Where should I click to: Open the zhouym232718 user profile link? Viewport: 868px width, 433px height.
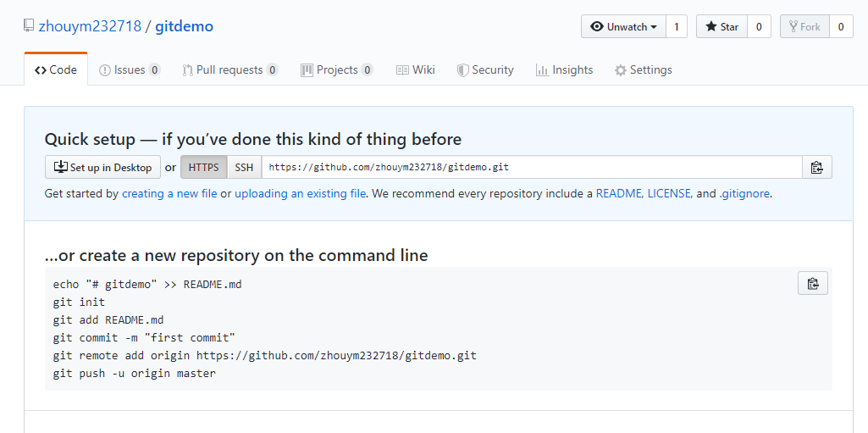pyautogui.click(x=90, y=26)
